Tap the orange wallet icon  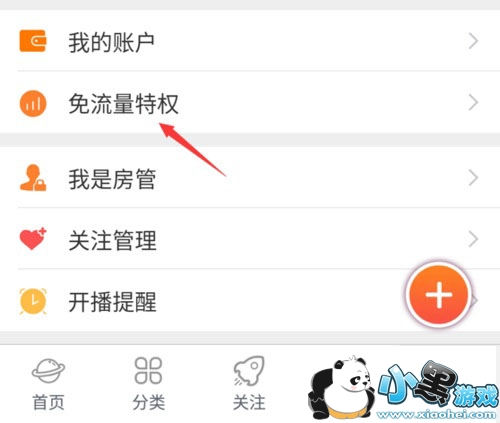coord(33,41)
